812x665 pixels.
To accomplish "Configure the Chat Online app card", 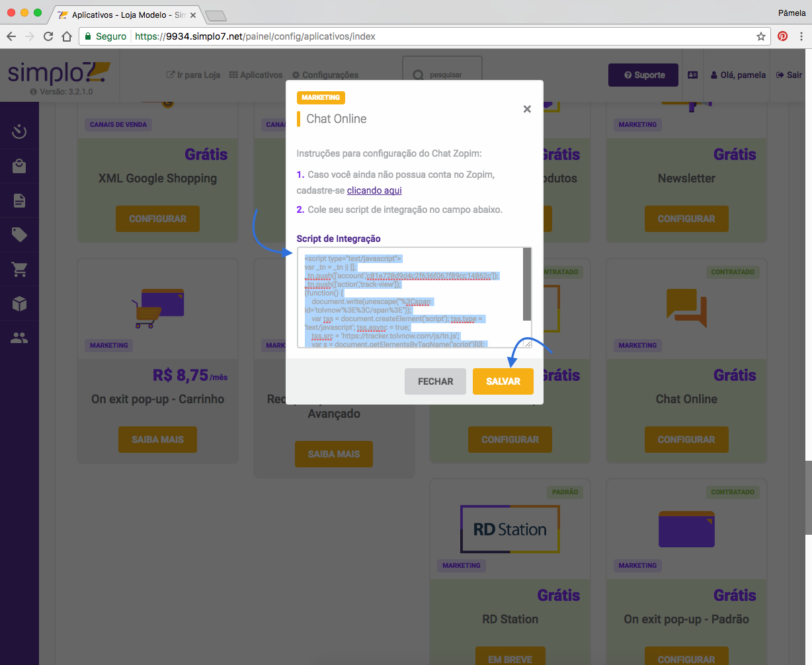I will 686,440.
